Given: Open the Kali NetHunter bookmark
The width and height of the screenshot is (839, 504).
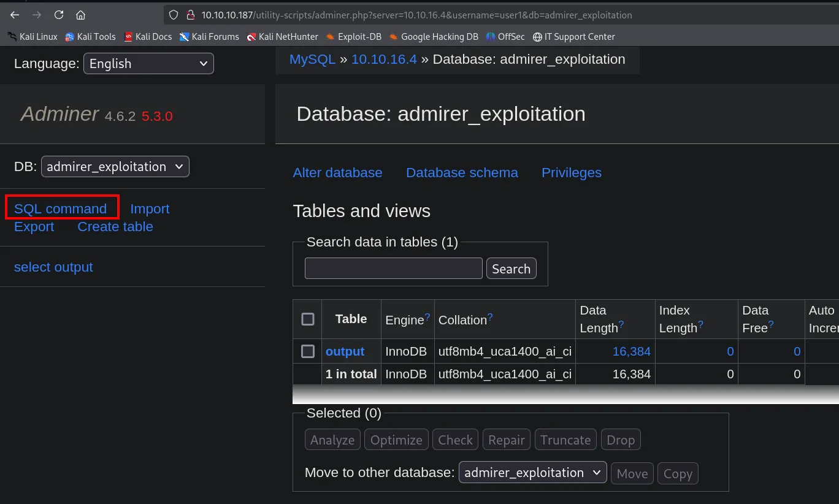Looking at the screenshot, I should (x=283, y=37).
